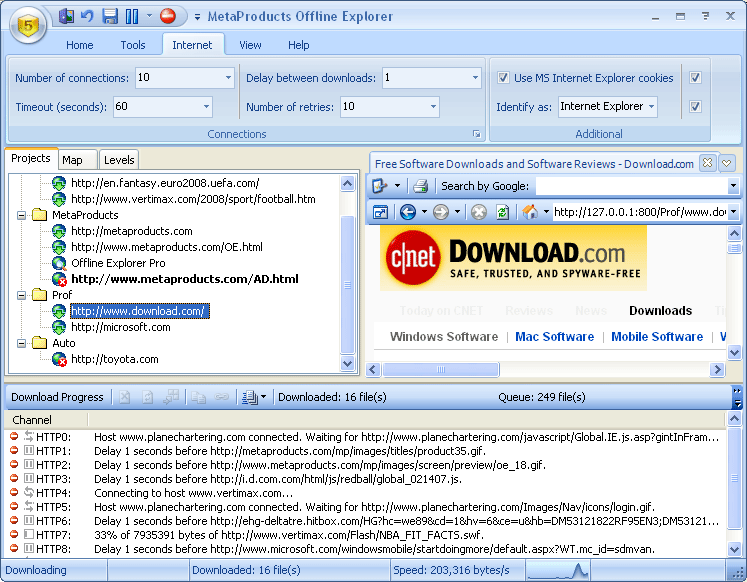Click in the Search by Google field

[x=630, y=186]
